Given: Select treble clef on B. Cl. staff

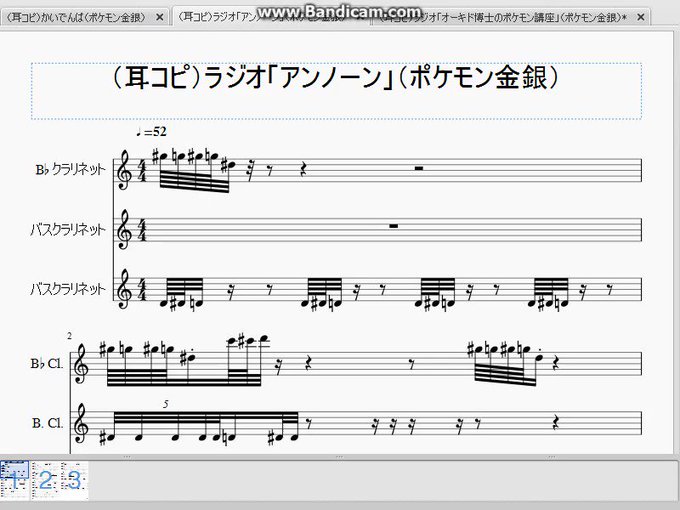Looking at the screenshot, I should click(82, 424).
